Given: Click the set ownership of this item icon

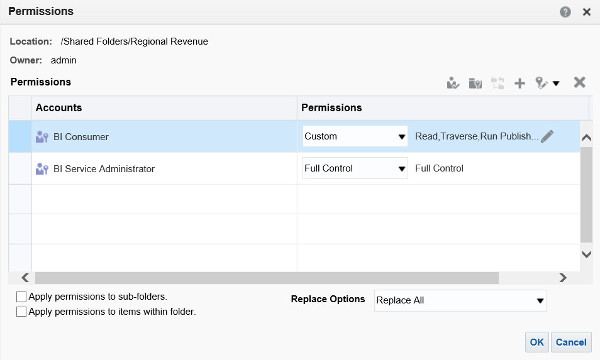Looking at the screenshot, I should pos(453,83).
